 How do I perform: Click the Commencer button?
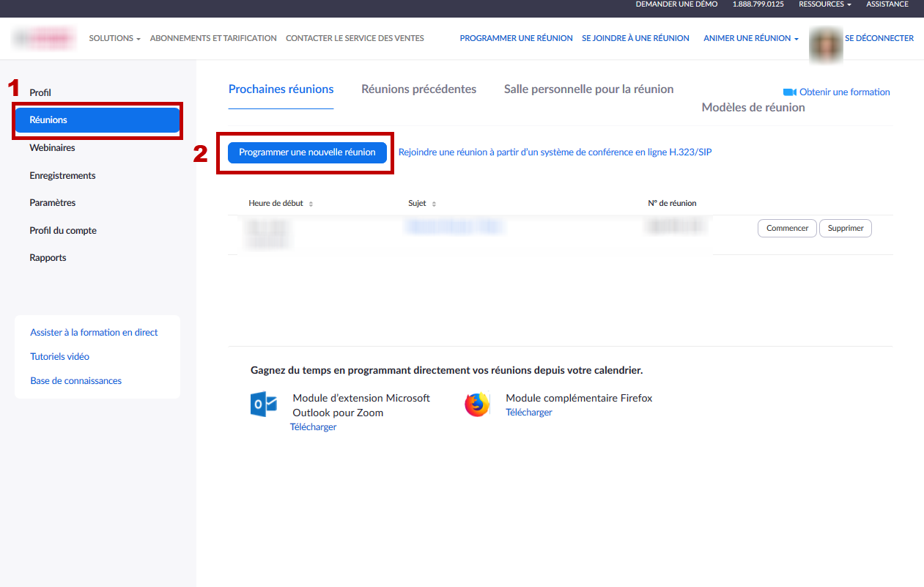787,228
